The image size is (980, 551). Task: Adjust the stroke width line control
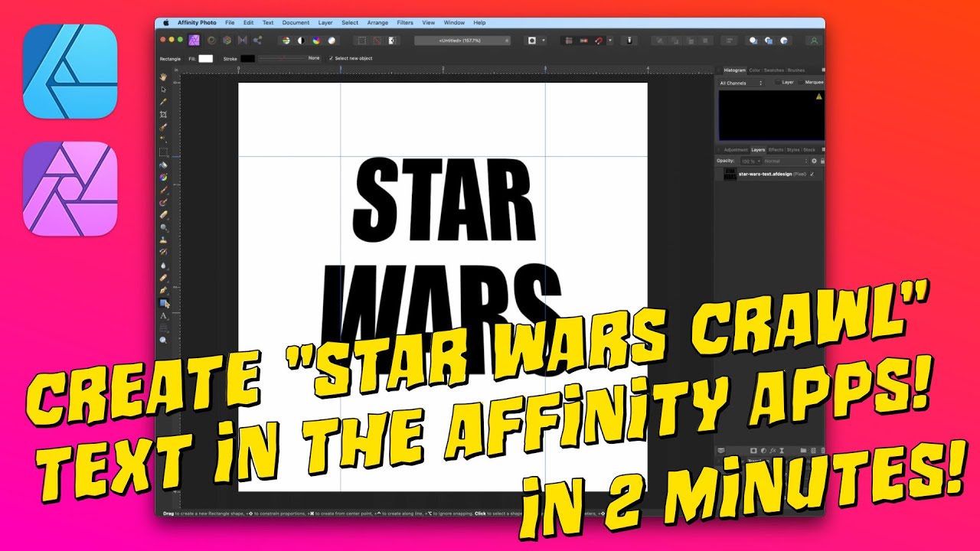(x=281, y=58)
